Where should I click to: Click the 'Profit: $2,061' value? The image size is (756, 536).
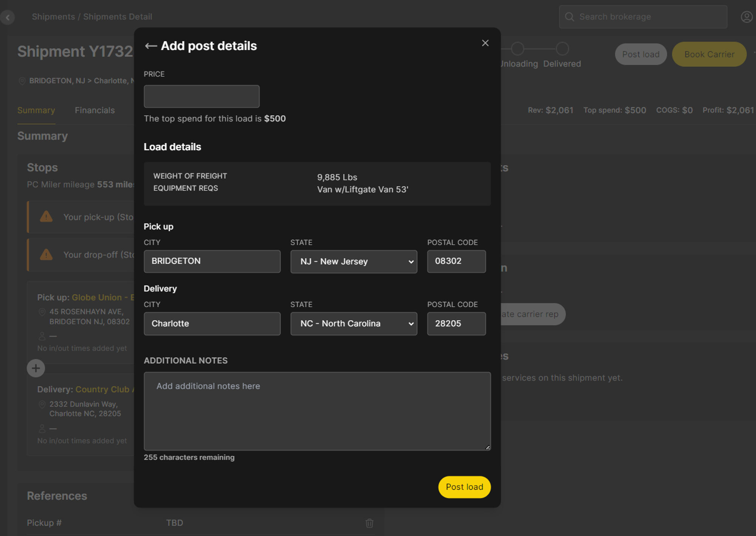tap(728, 110)
